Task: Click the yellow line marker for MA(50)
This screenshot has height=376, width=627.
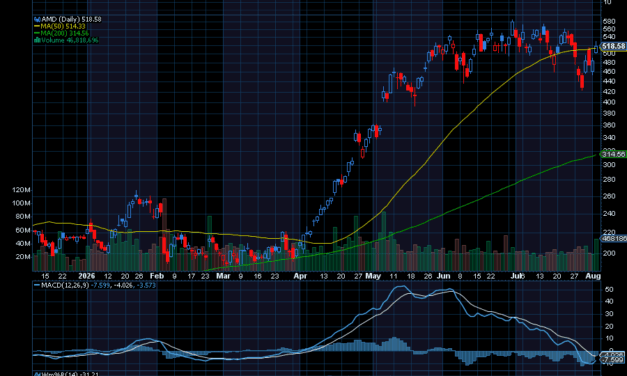Action: click(37, 26)
